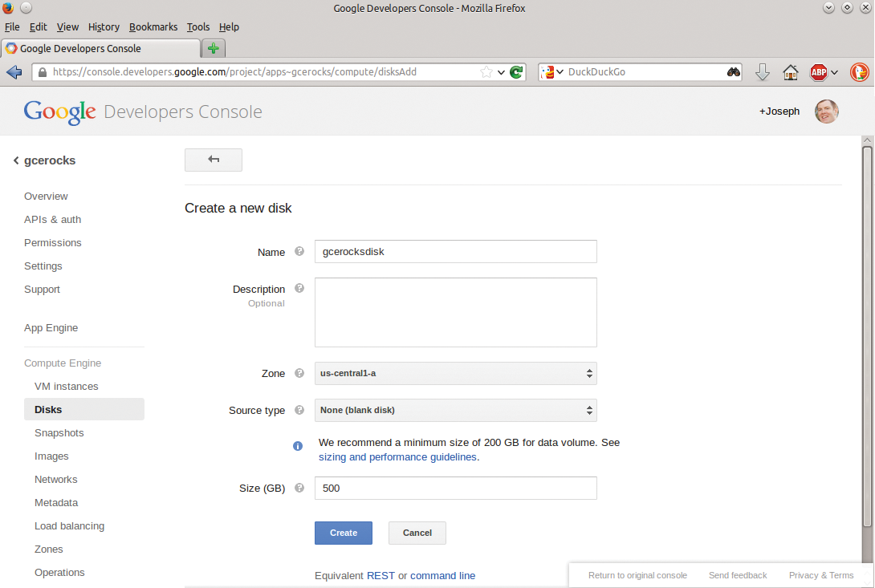Click the Compute Engine heading
The width and height of the screenshot is (875, 588).
[63, 363]
